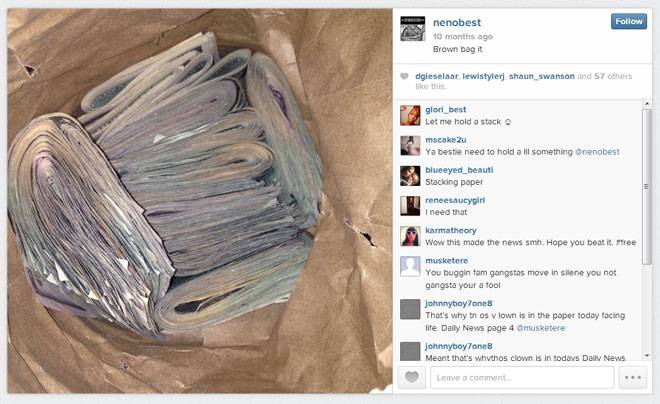This screenshot has width=660, height=404.
Task: Click the money bag photo
Action: pos(200,201)
